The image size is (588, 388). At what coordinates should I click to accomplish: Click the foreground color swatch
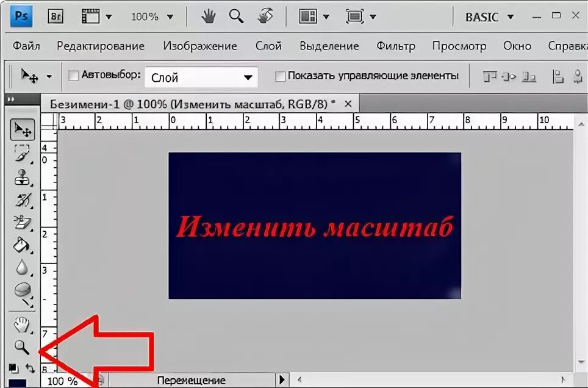tap(17, 383)
